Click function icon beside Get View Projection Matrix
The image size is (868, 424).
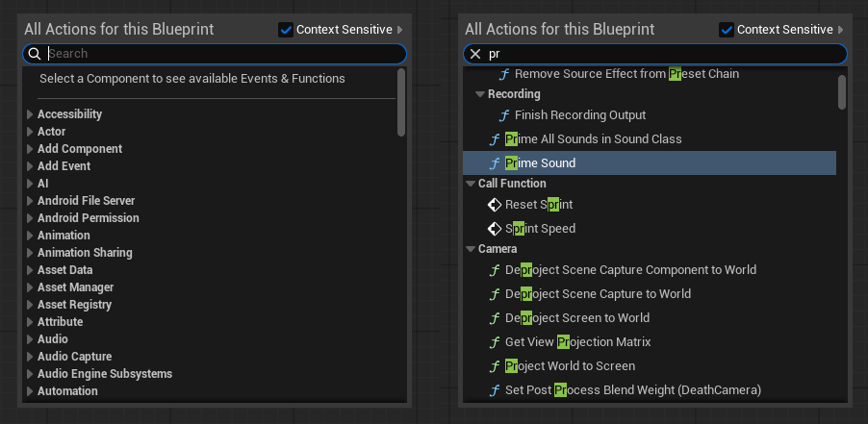point(495,342)
